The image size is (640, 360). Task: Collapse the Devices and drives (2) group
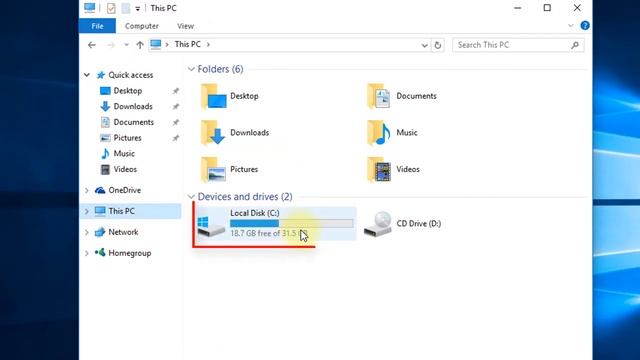[191, 197]
